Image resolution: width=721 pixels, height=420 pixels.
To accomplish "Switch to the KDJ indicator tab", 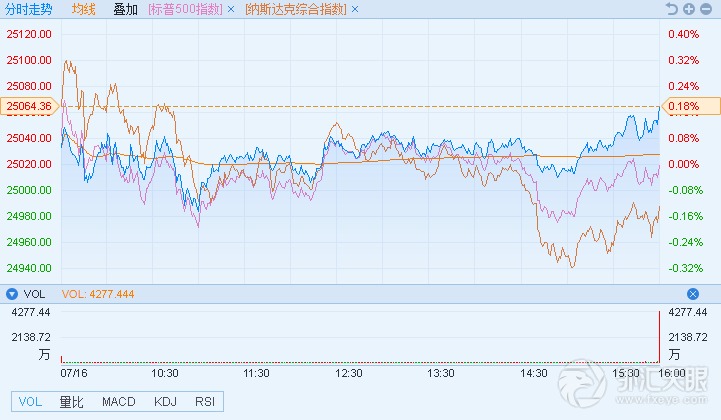I will (163, 402).
